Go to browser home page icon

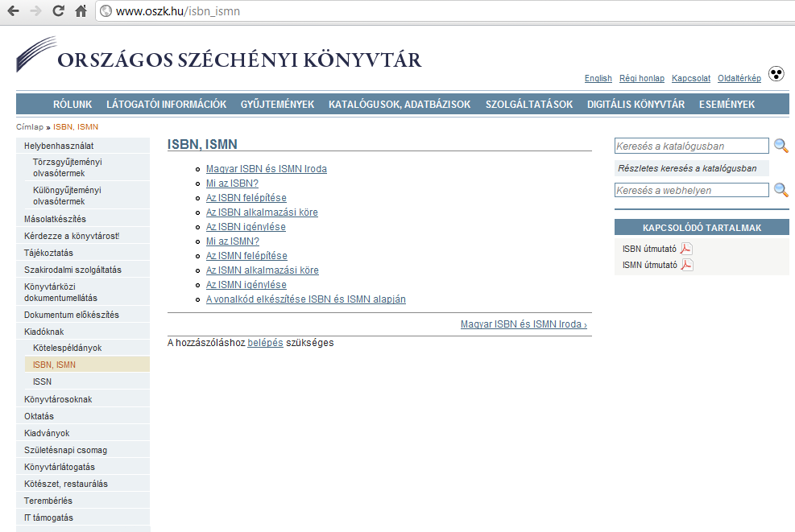coord(81,10)
